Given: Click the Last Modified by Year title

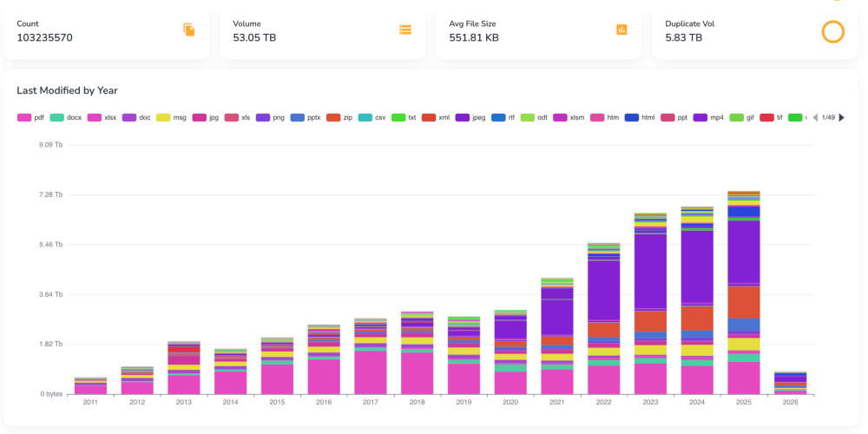Looking at the screenshot, I should (67, 90).
